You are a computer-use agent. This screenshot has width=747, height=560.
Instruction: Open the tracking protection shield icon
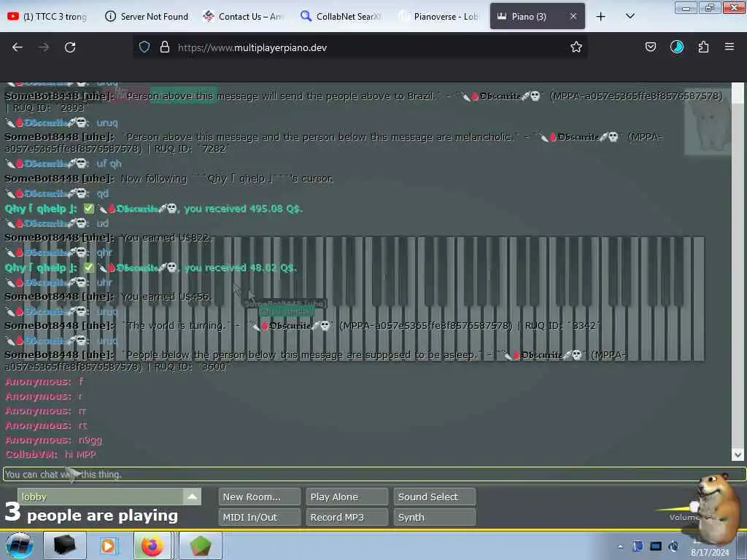click(144, 47)
